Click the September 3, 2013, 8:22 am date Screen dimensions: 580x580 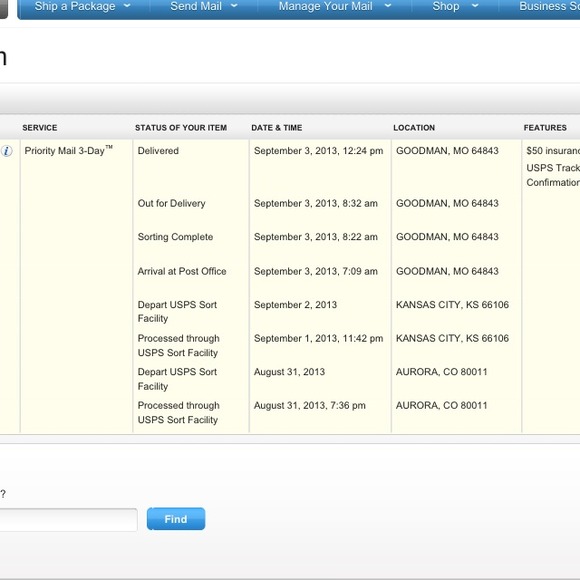pos(316,237)
